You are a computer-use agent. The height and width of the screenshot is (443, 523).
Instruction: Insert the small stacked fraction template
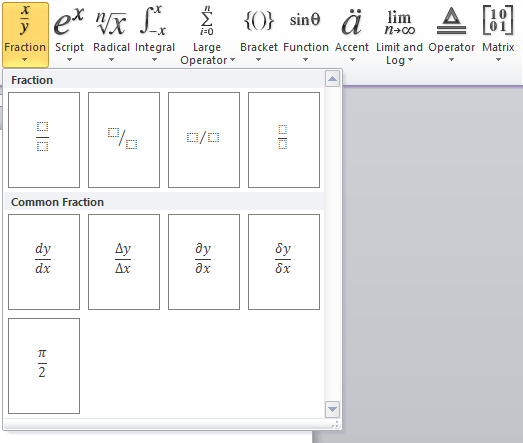click(x=284, y=140)
